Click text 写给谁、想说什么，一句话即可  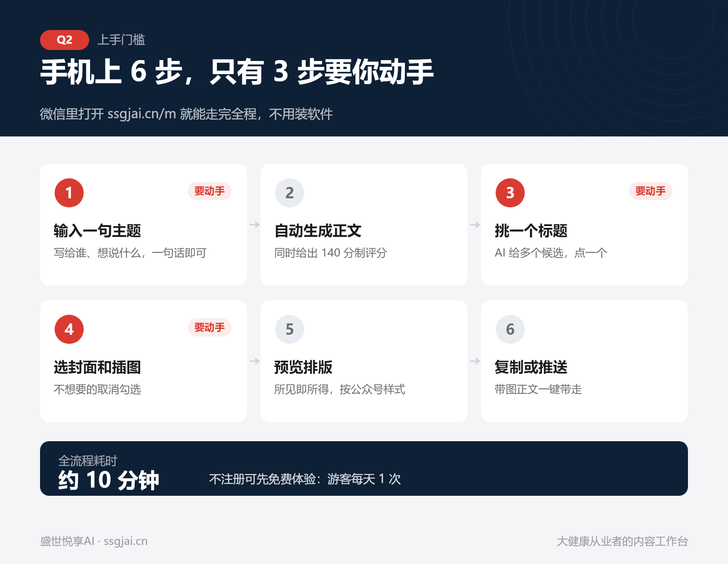(x=130, y=253)
